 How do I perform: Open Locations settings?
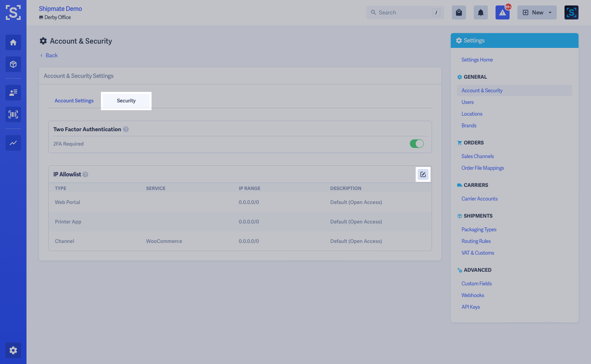tap(472, 114)
